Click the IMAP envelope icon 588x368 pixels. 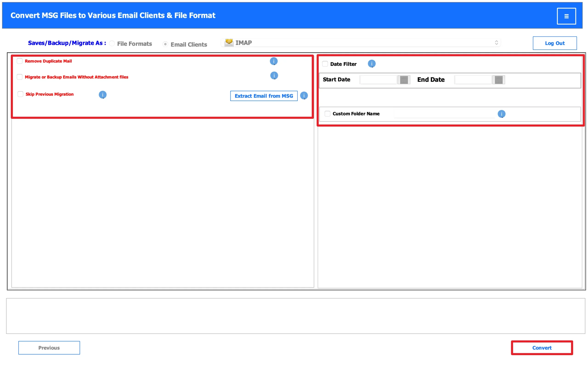(x=229, y=43)
